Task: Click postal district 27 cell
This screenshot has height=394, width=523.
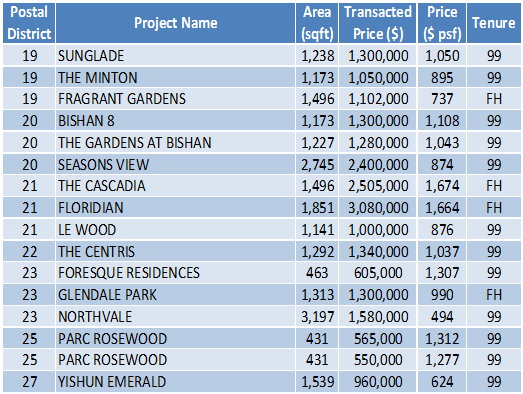Action: 29,382
